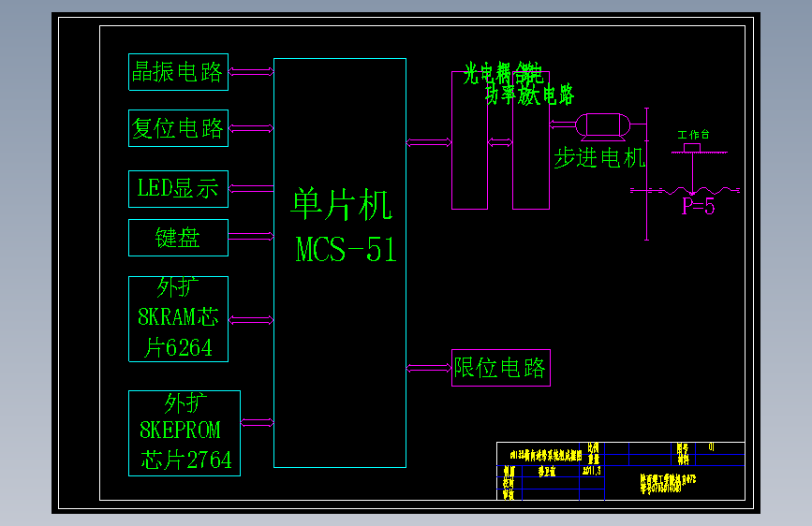Click the 单片机 title text
Viewport: 812px width, 526px height.
click(341, 204)
